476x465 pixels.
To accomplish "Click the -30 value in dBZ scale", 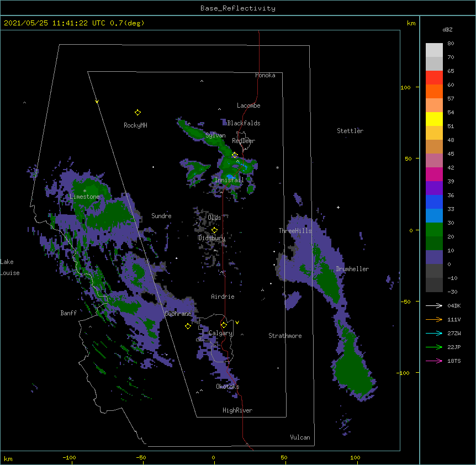I will pyautogui.click(x=452, y=292).
